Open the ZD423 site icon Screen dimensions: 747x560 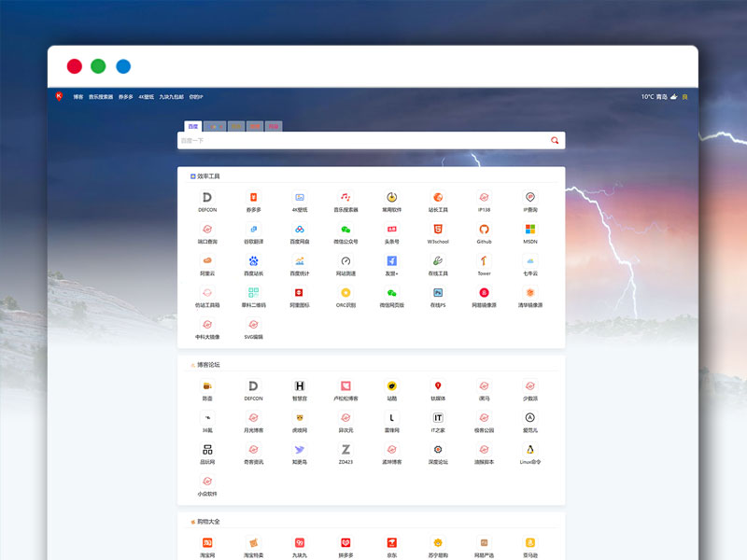point(345,449)
